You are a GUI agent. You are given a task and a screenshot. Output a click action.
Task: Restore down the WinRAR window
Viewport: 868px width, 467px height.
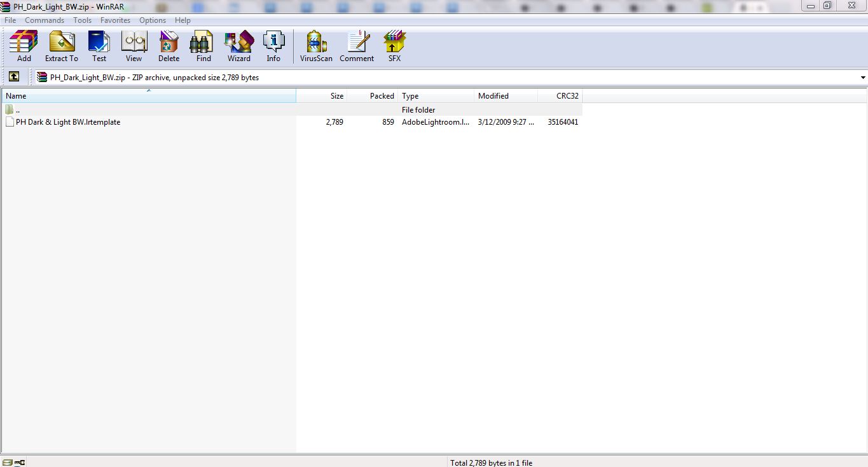(x=827, y=5)
